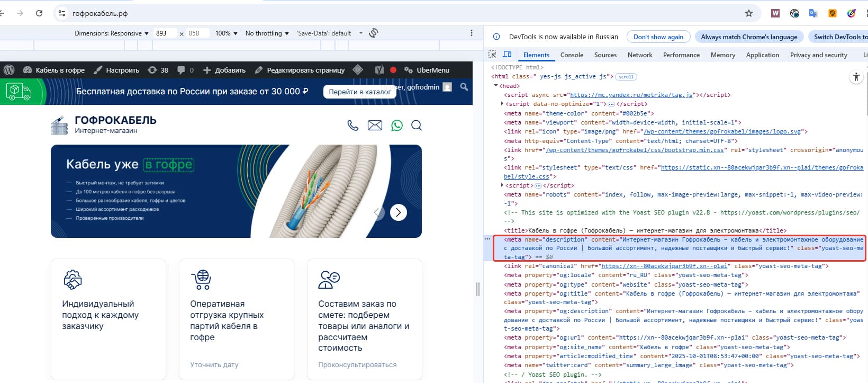The width and height of the screenshot is (868, 383).
Task: Click the Перейти в каталог button
Action: coord(359,92)
